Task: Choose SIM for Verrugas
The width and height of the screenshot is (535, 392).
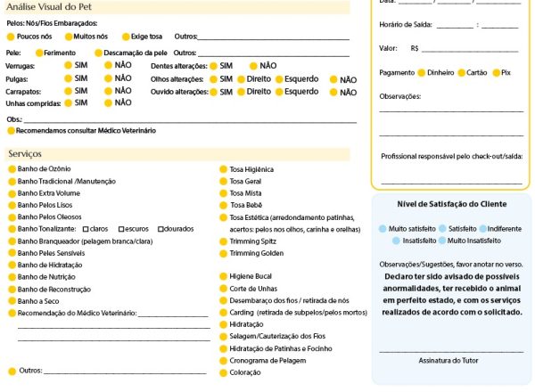Action: (69, 65)
